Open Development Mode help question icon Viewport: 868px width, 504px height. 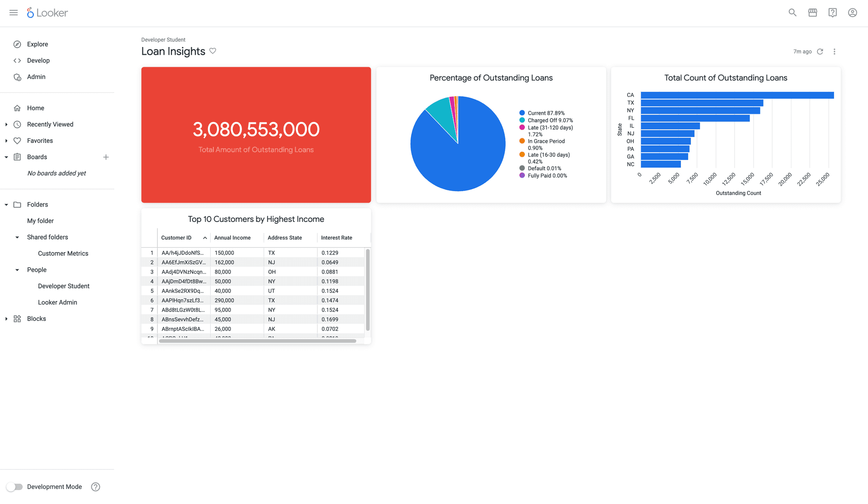(x=95, y=487)
